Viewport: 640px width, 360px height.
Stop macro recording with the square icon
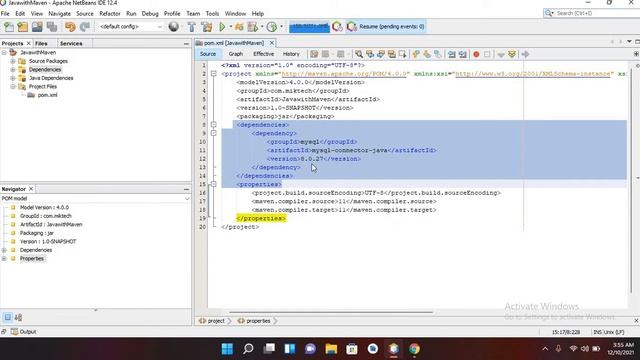click(487, 54)
